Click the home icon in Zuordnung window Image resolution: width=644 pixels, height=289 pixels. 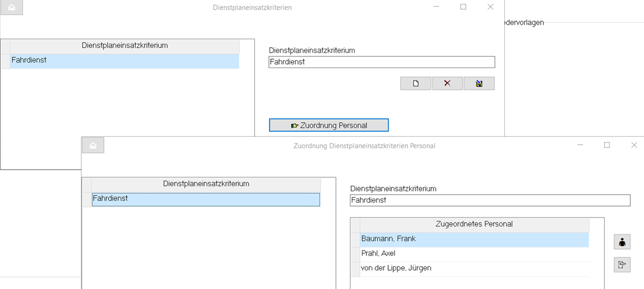(x=93, y=145)
